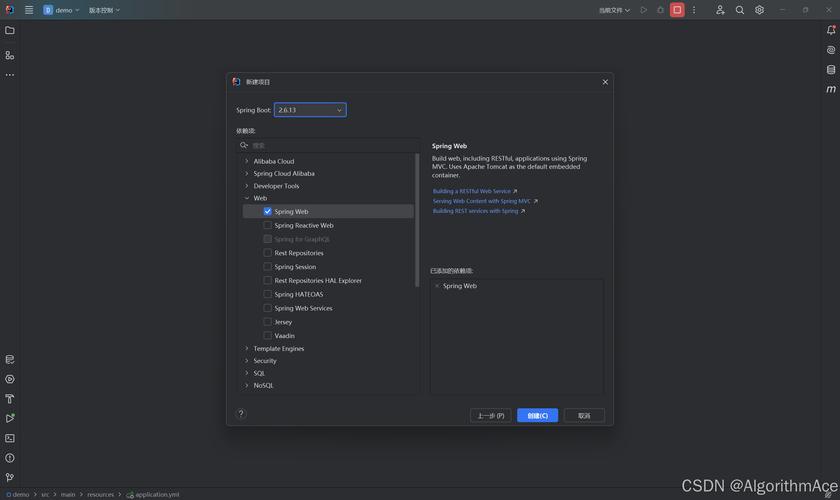This screenshot has width=840, height=500.
Task: Check the Vaadin checkbox
Action: [x=267, y=335]
